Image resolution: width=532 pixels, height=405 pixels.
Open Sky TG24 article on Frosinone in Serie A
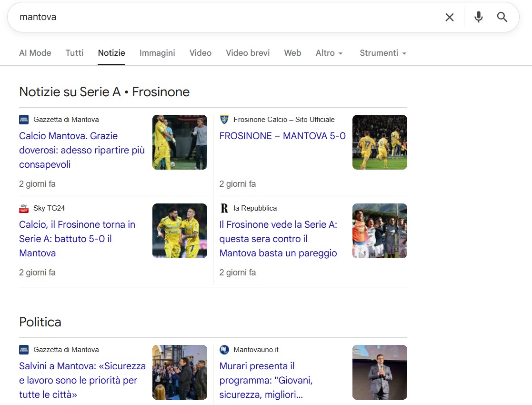77,239
